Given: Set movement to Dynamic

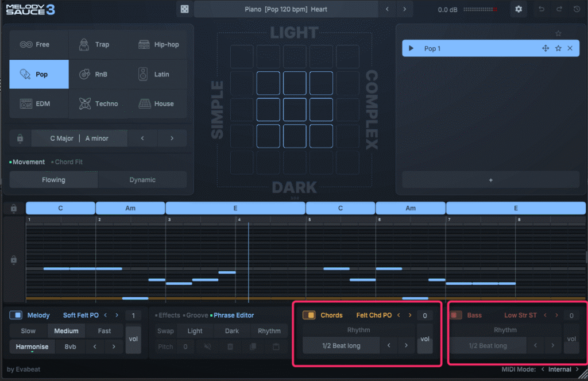Looking at the screenshot, I should 142,180.
